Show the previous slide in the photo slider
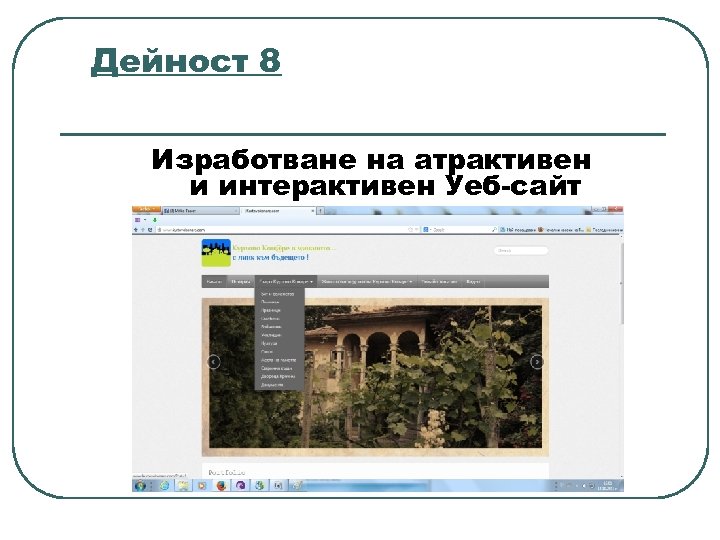The image size is (720, 540). point(214,362)
